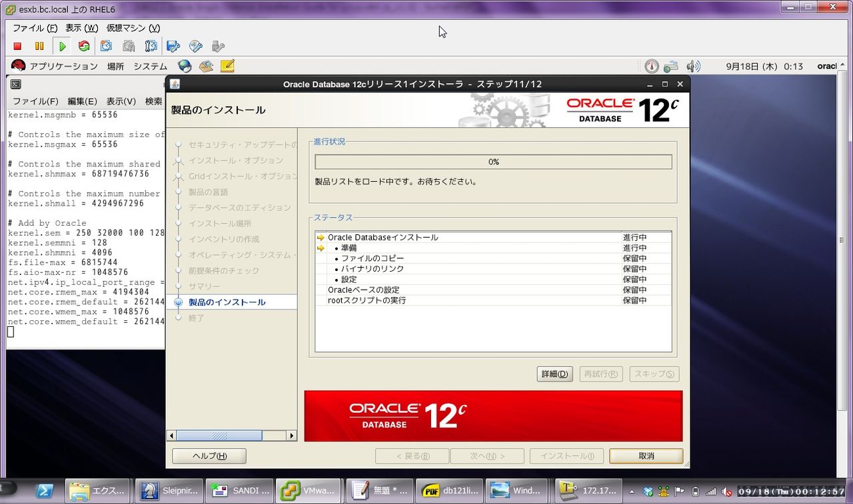Screen dimensions: 853x504
Task: Click the ヘルプ(H) help button
Action: 209,456
